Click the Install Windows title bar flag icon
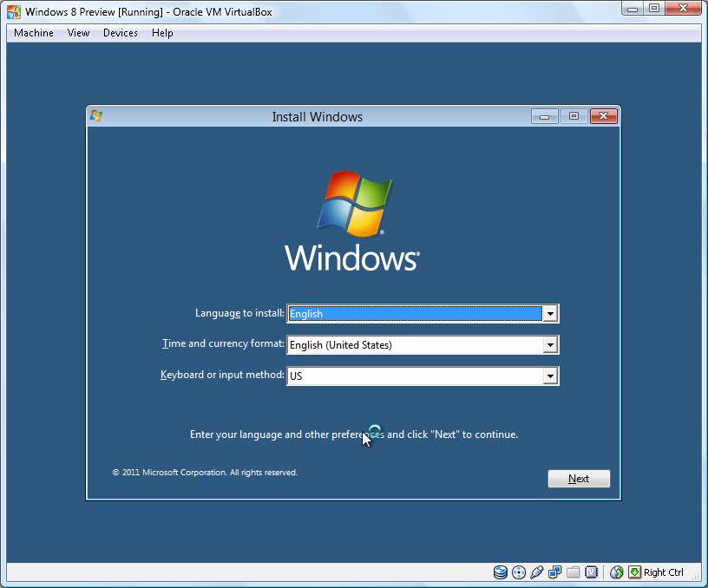Screen dimensions: 708x588 point(96,116)
